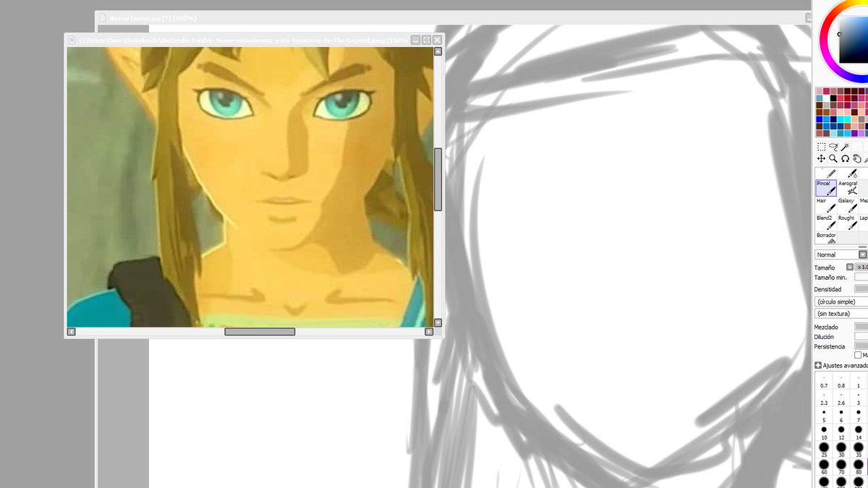Click the reference image horizontal scrollbar thumb

click(260, 332)
